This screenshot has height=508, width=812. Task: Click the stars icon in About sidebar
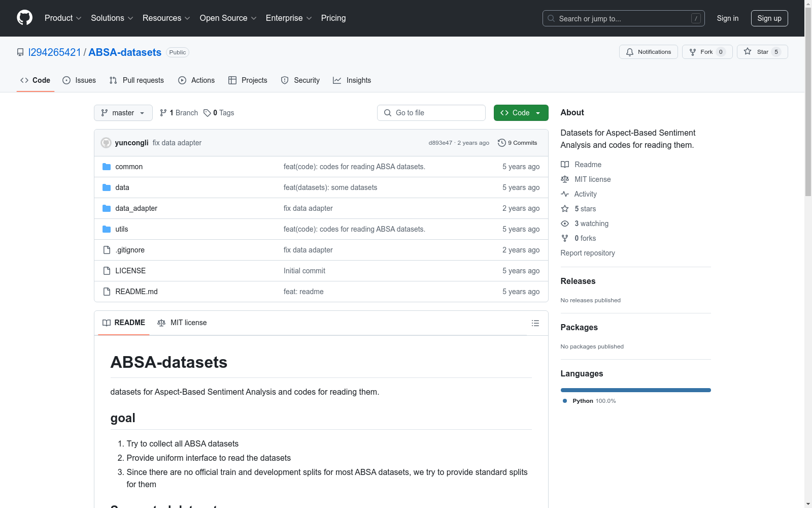(565, 209)
